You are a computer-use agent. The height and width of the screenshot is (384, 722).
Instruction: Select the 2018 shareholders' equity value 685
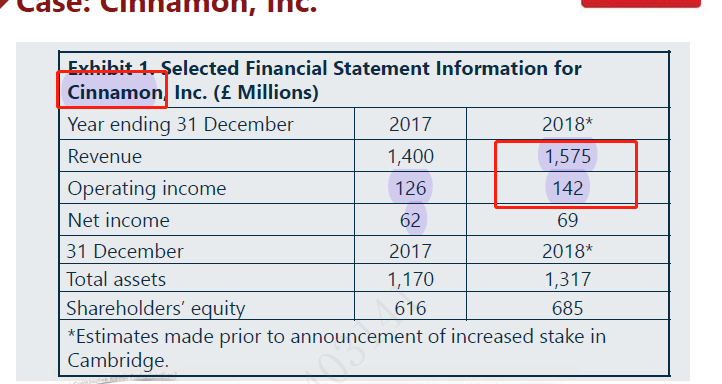[x=567, y=308]
